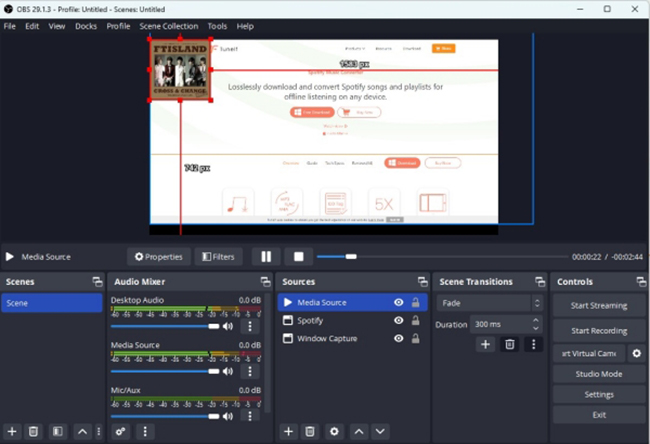Open the Scene Collection menu
Viewport: 650px width, 444px height.
click(169, 26)
